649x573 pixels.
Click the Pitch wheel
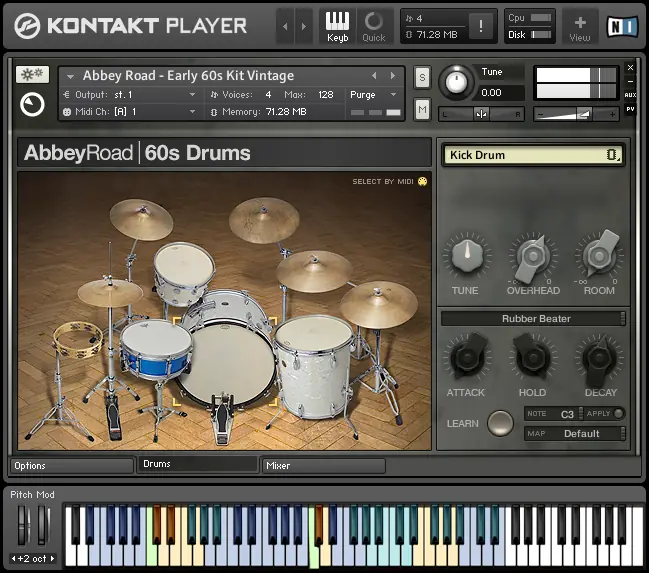point(23,525)
